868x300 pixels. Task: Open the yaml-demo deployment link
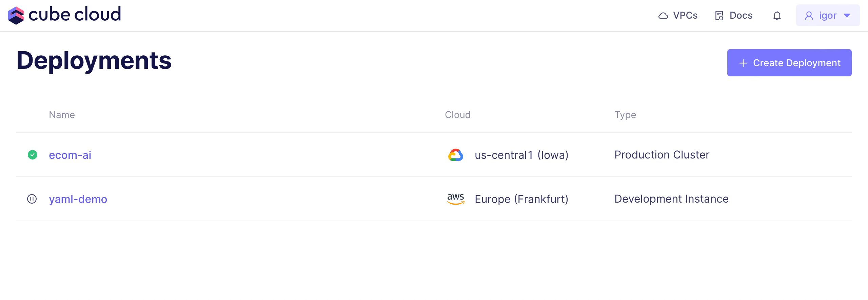coord(78,199)
